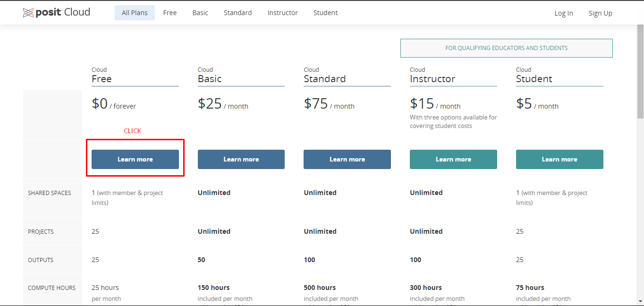The height and width of the screenshot is (306, 644).
Task: Click the Cloud Student plan heading
Action: tap(534, 76)
